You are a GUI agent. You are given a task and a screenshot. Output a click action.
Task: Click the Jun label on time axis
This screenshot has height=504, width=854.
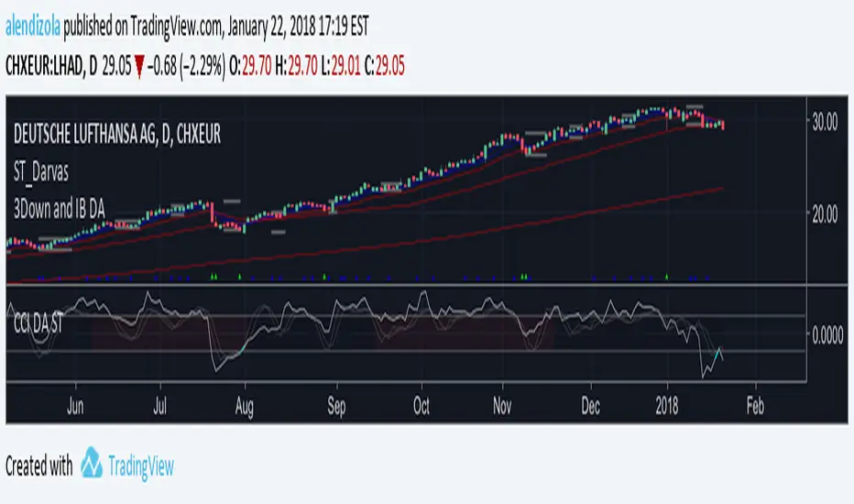point(75,406)
